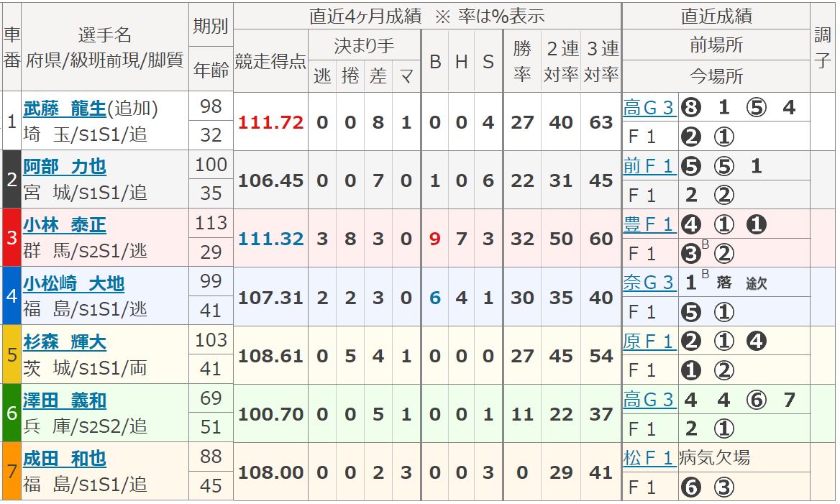Image resolution: width=840 pixels, height=504 pixels.
Task: Click the 小林 泰正 racer name link
Action: click(65, 225)
